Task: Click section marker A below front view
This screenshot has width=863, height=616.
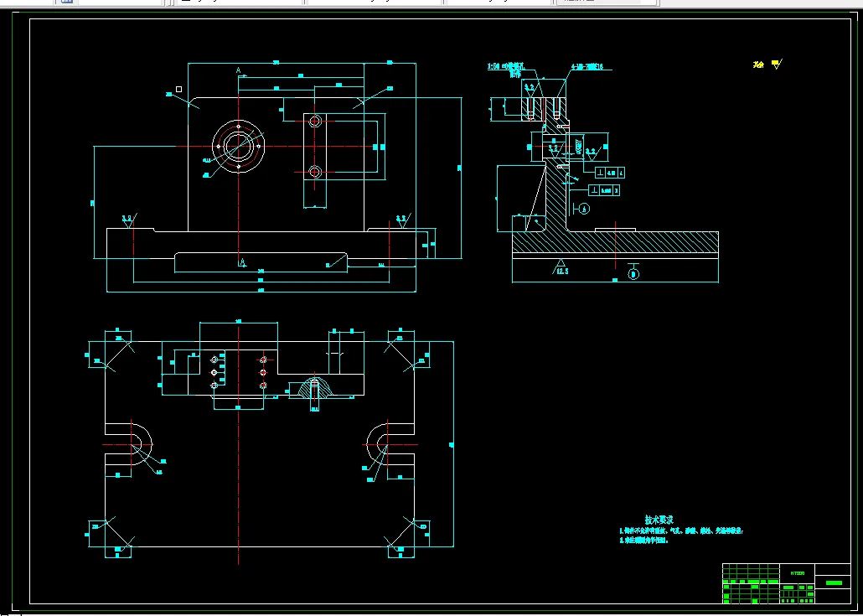Action: coord(241,262)
